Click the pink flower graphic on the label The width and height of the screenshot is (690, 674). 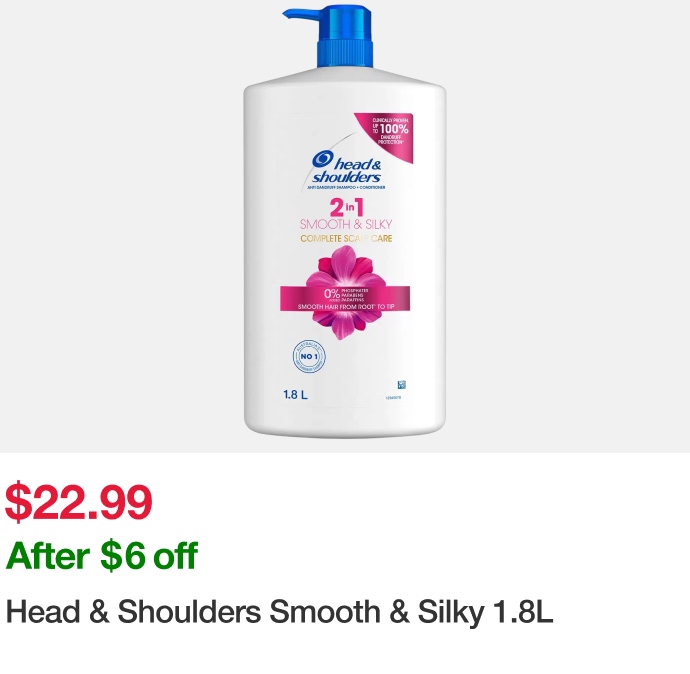tap(345, 291)
